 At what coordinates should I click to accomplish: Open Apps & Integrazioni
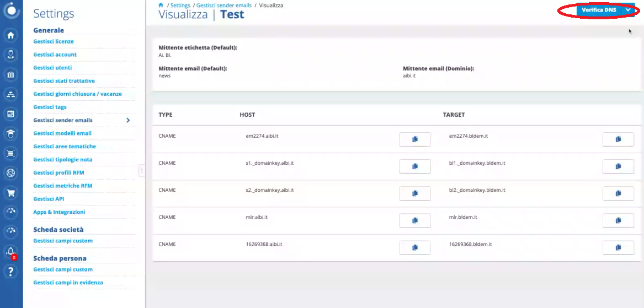[x=59, y=212]
